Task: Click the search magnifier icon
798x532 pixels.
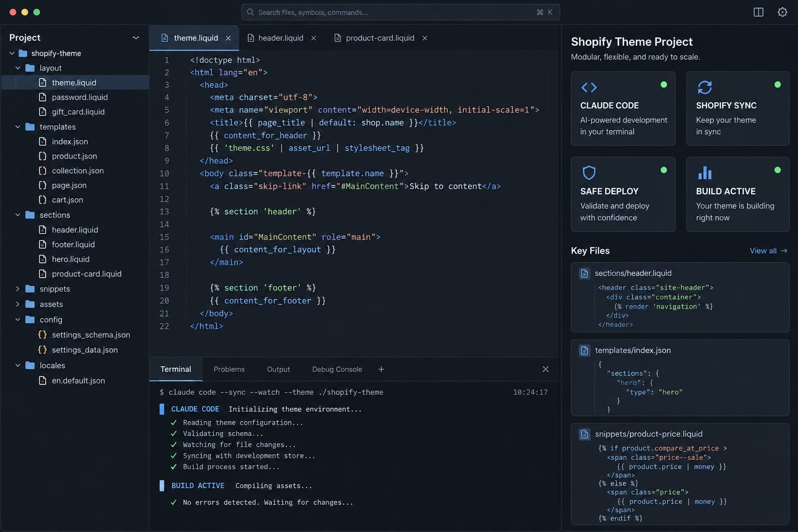Action: 250,12
